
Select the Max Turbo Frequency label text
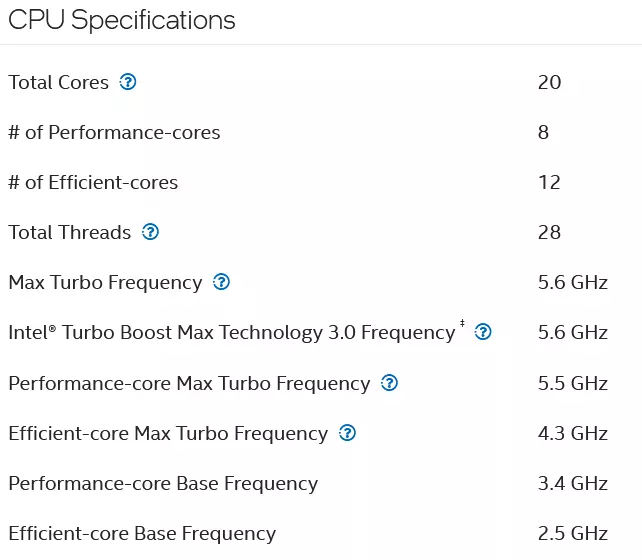coord(105,283)
